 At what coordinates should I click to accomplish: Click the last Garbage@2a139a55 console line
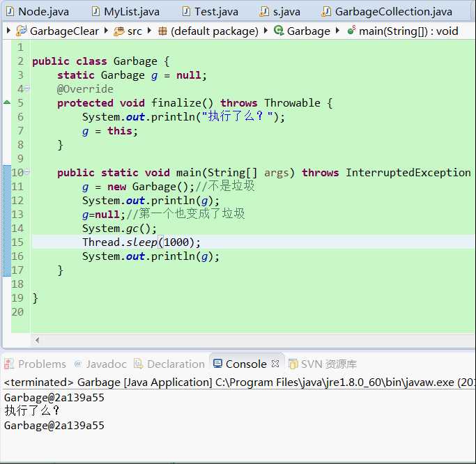click(54, 425)
